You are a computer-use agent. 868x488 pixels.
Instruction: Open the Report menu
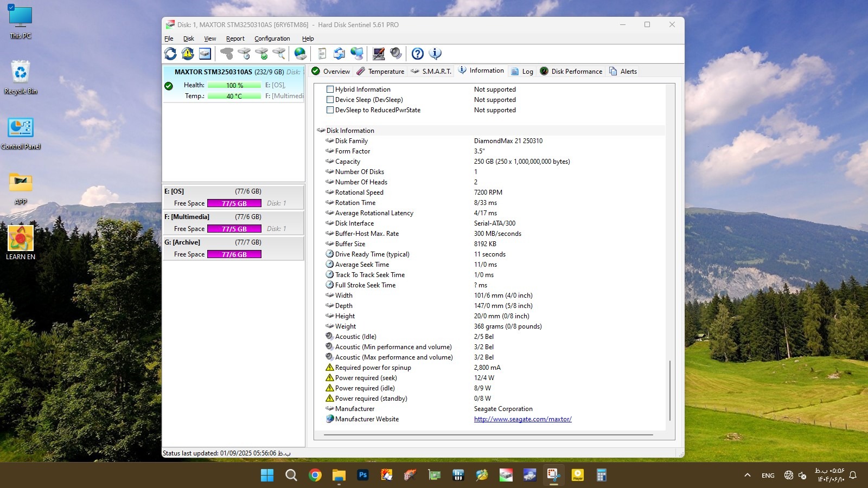(x=235, y=38)
